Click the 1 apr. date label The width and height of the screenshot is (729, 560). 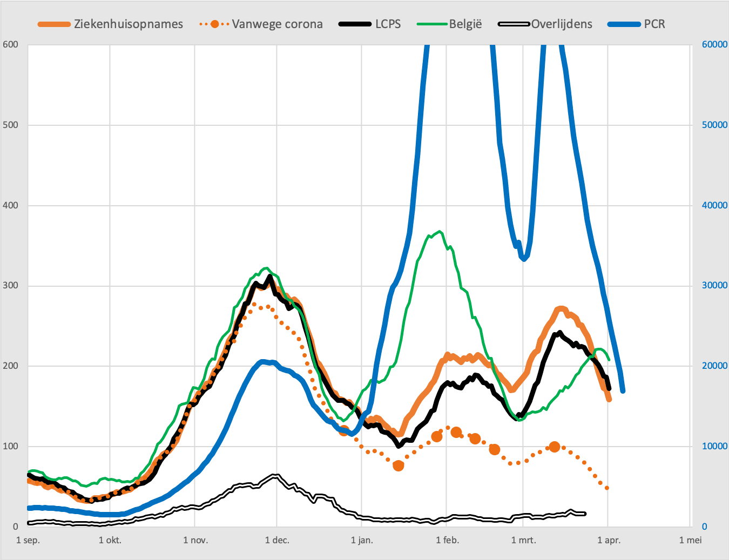(x=609, y=540)
